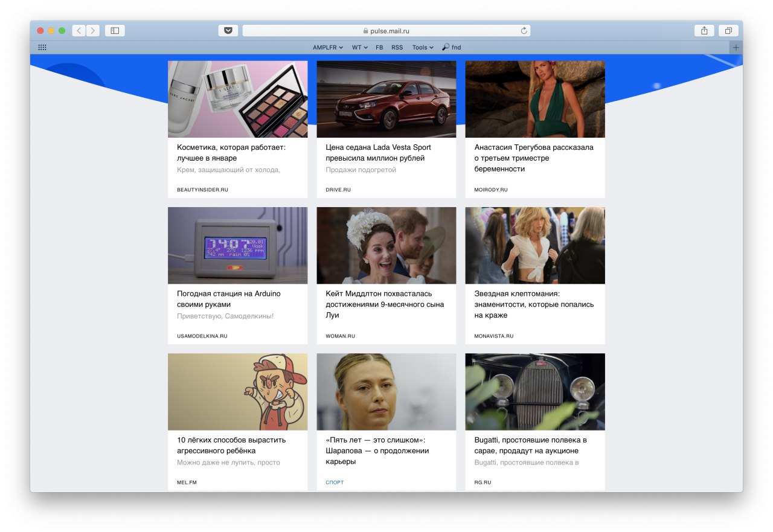
Task: Click snippet 'Крем, защищающий от холода,'
Action: [x=228, y=170]
